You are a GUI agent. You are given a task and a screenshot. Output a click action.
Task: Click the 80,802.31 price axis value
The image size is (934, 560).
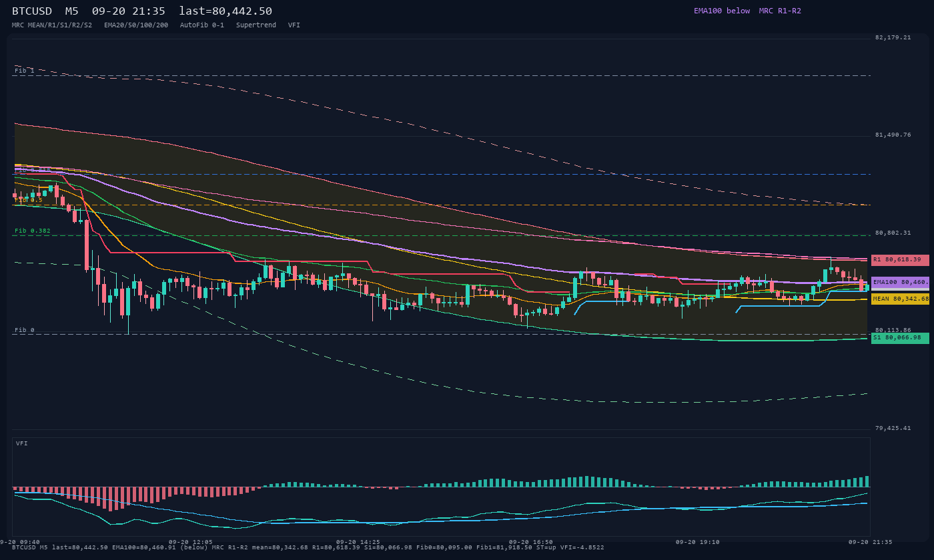point(893,233)
